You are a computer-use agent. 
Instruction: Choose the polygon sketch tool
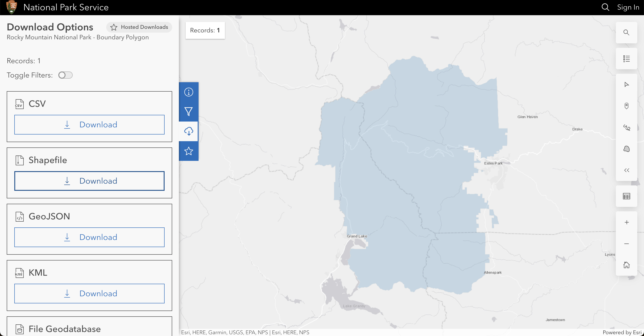click(626, 149)
